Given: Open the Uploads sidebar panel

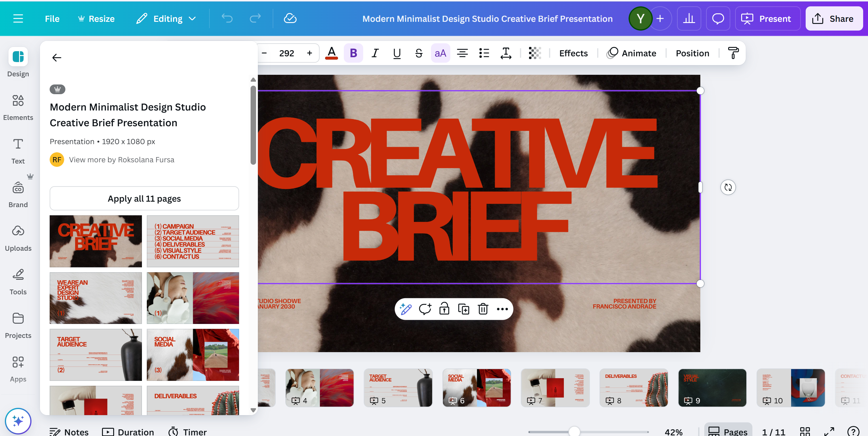Looking at the screenshot, I should pyautogui.click(x=18, y=238).
